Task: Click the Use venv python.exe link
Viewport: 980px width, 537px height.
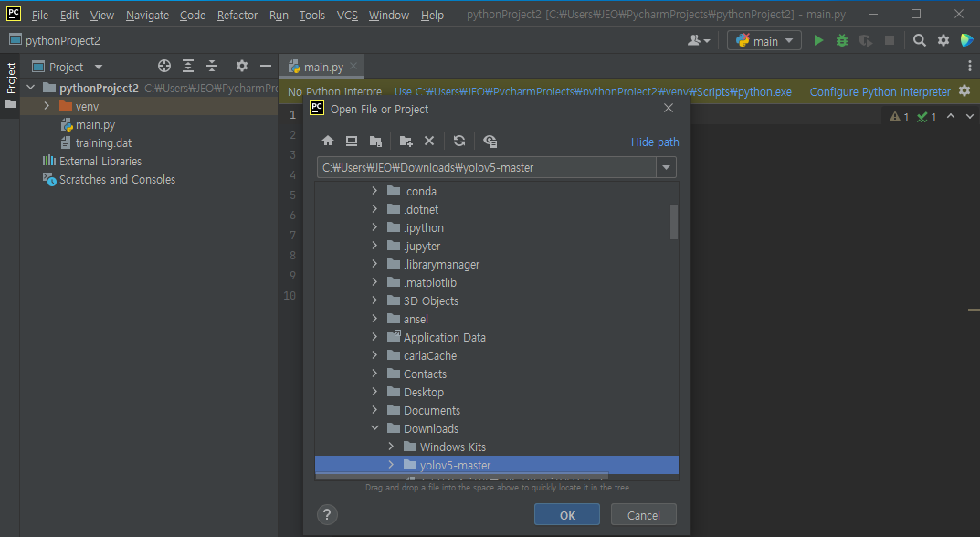Action: point(593,92)
